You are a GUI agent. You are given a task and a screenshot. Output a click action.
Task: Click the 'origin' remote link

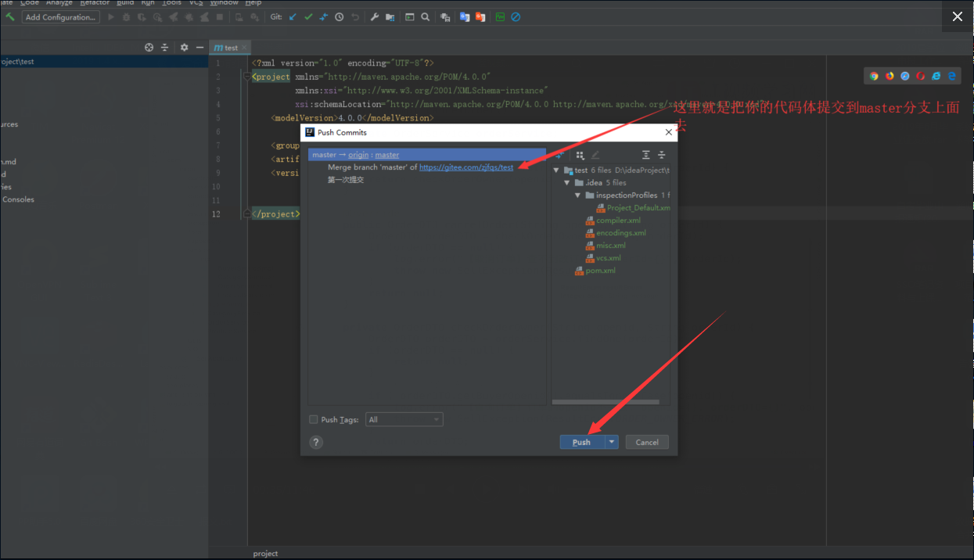(x=358, y=155)
